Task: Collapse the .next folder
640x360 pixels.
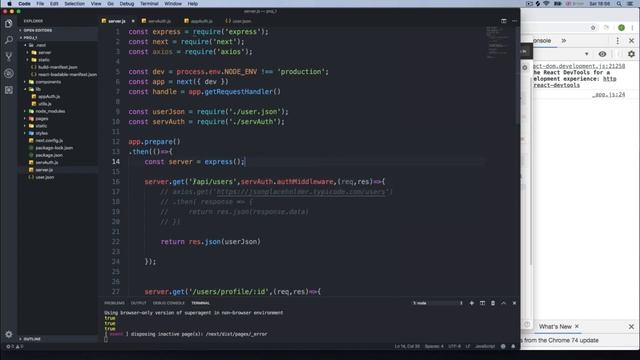Action: click(x=40, y=45)
